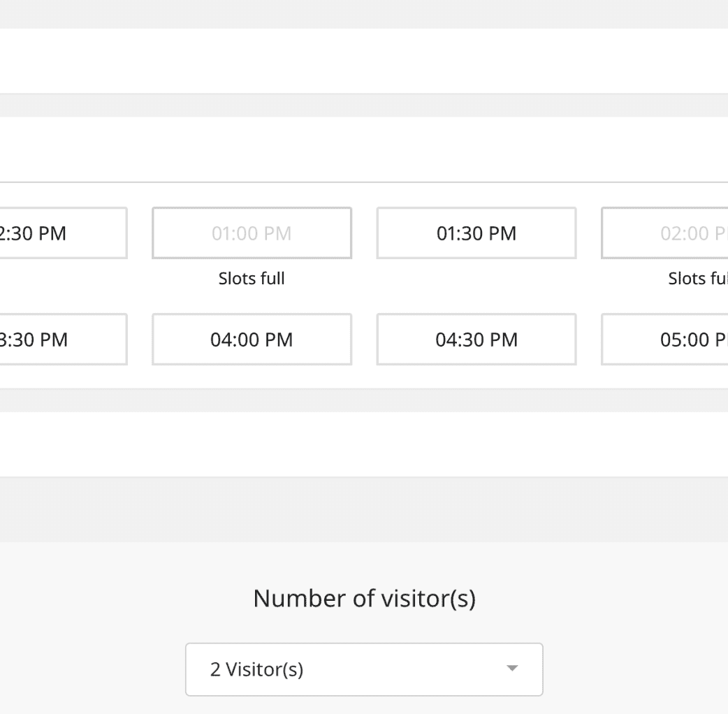
Task: Click "Slots full" label under 01:00 PM
Action: 252,279
